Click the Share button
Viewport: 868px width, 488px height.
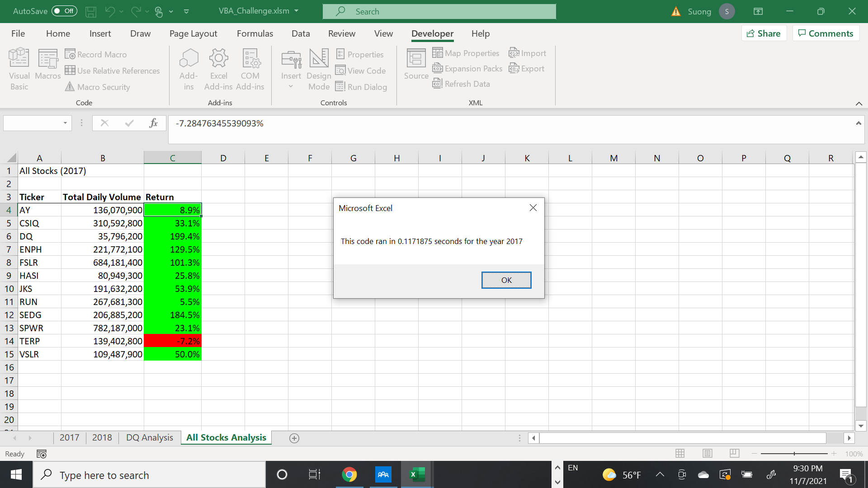tap(764, 33)
